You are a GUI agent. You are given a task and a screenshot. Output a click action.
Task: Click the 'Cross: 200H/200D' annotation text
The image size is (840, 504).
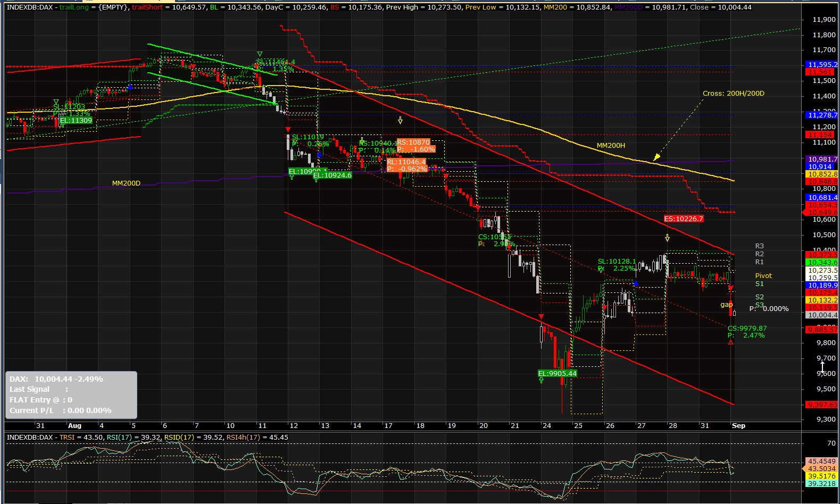point(734,94)
